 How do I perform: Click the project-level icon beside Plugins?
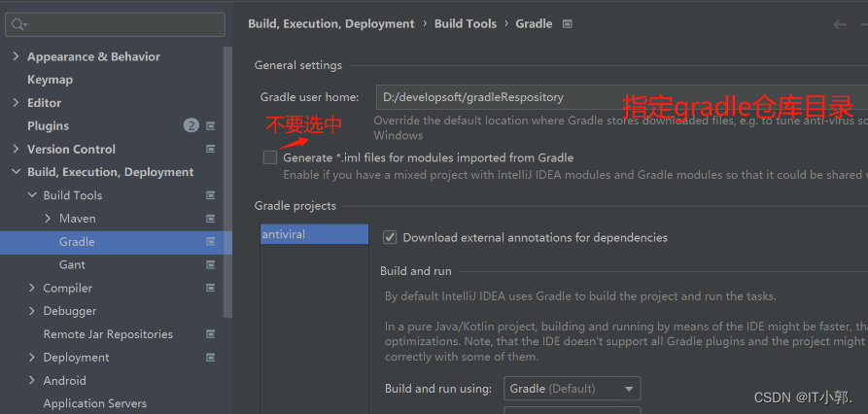[x=211, y=125]
